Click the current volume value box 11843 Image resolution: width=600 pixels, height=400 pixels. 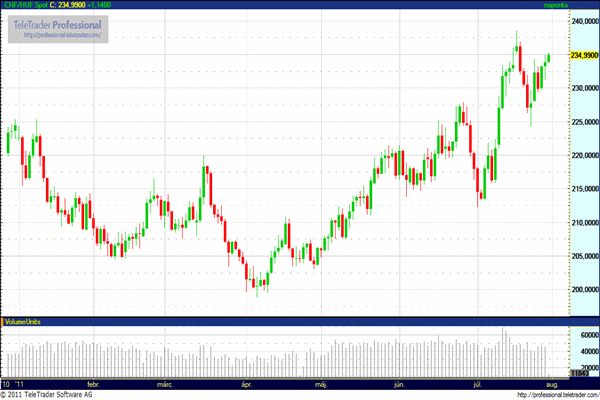pos(582,373)
